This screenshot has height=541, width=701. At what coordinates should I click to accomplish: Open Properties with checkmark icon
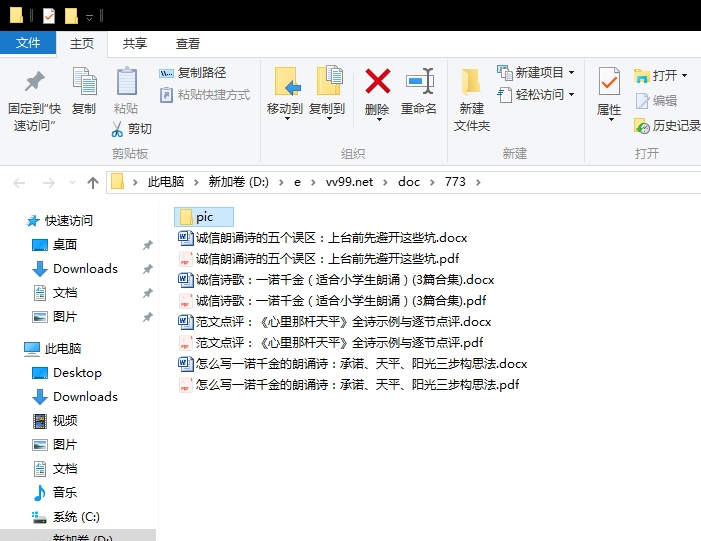coord(609,94)
